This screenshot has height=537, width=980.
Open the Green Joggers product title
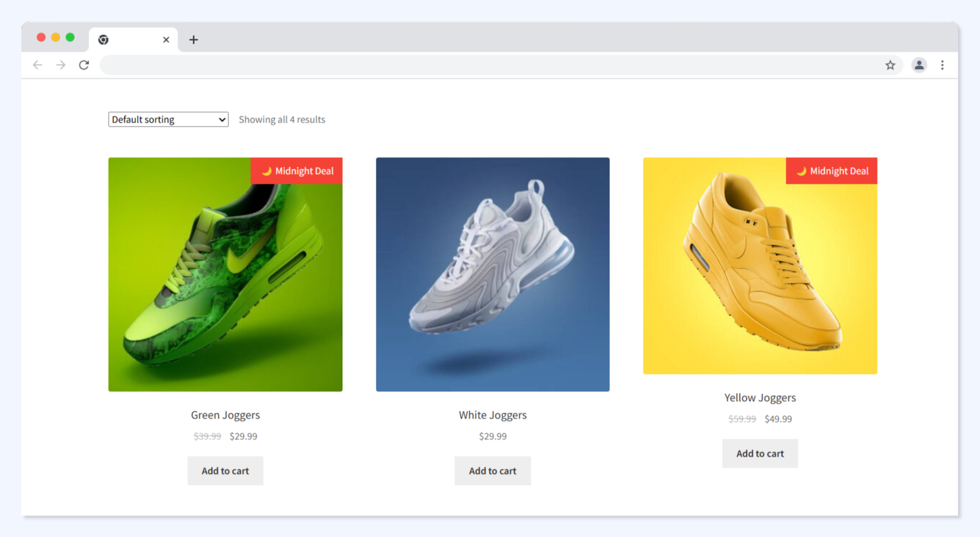225,415
